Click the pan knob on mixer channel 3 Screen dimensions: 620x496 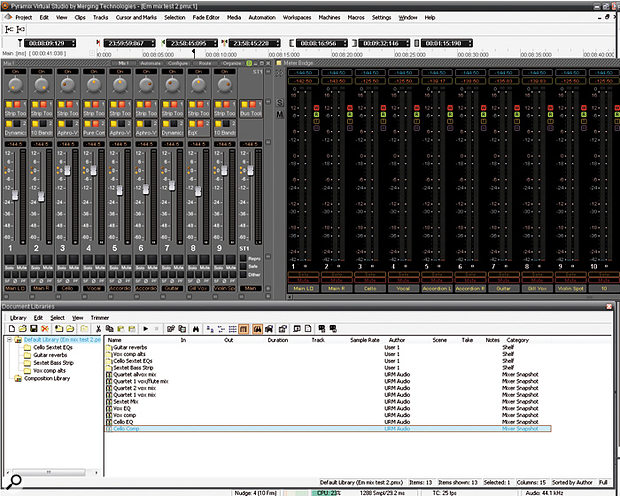[68, 84]
